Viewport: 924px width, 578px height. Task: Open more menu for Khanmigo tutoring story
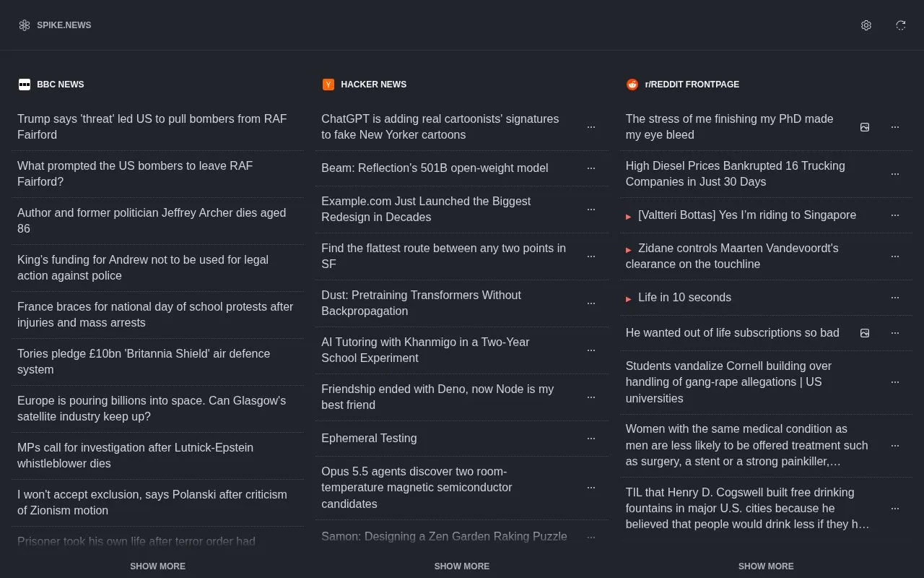click(x=591, y=350)
